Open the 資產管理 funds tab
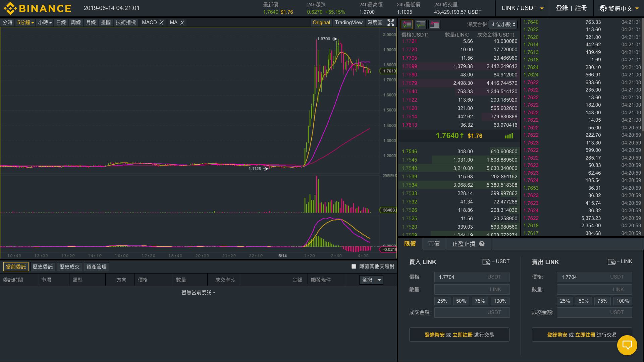Image resolution: width=644 pixels, height=362 pixels. click(x=96, y=266)
